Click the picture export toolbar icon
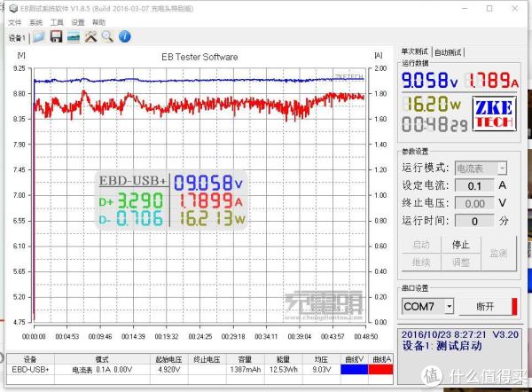This screenshot has width=532, height=392. 74,36
